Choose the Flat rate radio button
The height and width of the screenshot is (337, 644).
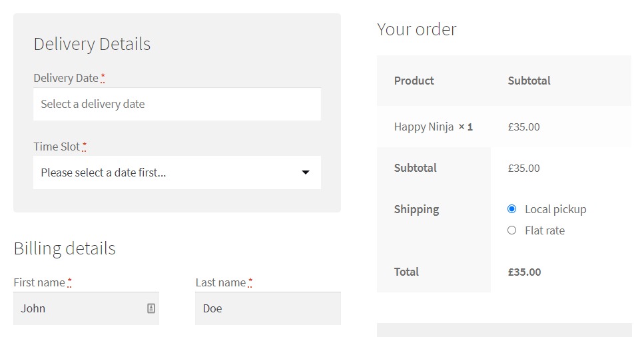pyautogui.click(x=511, y=230)
